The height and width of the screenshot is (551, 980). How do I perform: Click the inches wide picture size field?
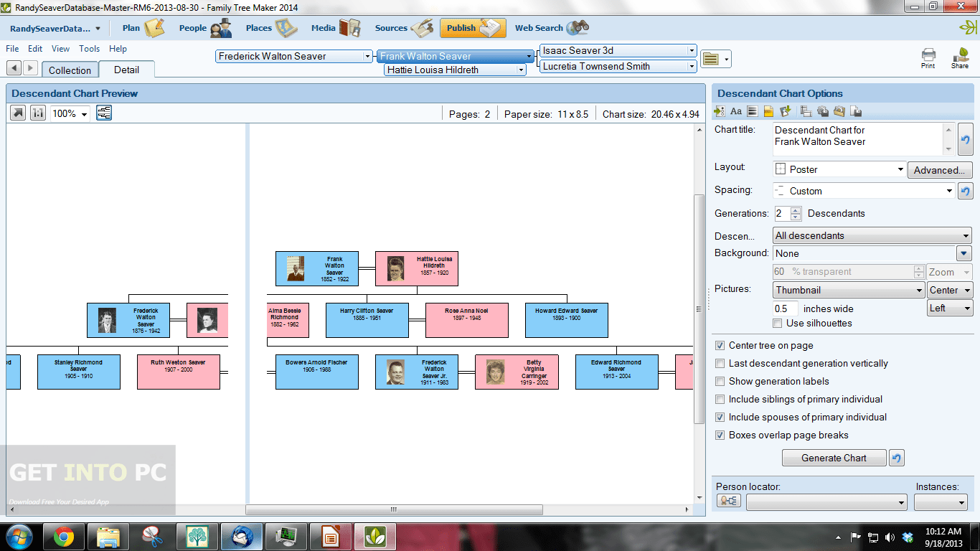[786, 309]
